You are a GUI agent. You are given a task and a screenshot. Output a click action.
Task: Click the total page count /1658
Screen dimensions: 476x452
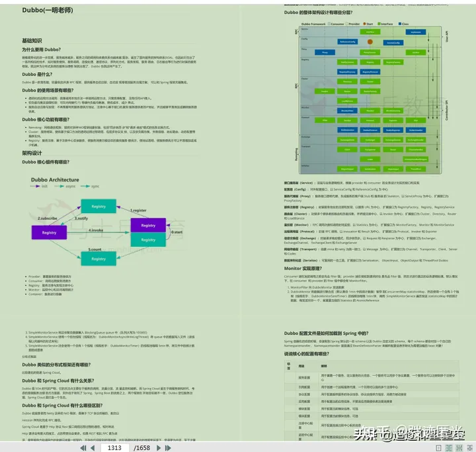[x=141, y=448]
